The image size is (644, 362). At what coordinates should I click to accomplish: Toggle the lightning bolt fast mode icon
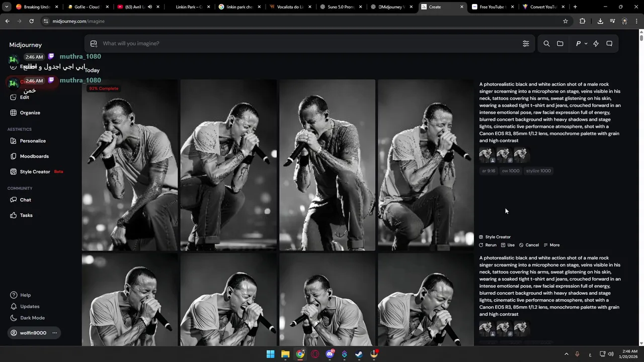[x=596, y=44]
